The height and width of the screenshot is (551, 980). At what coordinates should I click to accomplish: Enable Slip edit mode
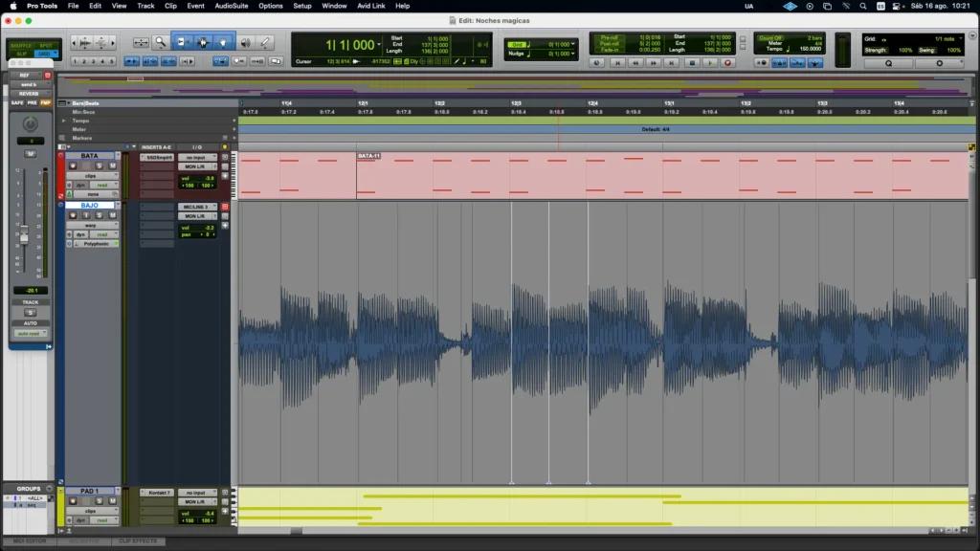[21, 54]
